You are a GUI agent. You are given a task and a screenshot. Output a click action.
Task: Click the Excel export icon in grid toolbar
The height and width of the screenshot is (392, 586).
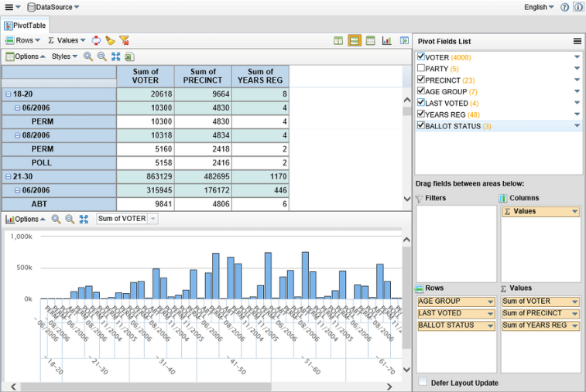click(x=129, y=56)
